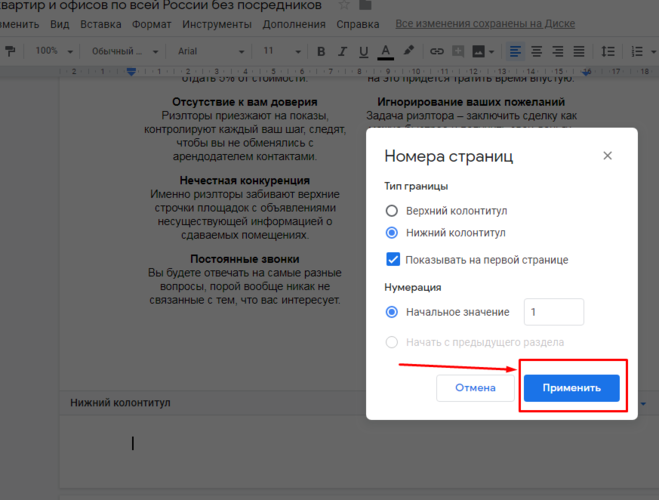This screenshot has width=659, height=500.
Task: Expand the Arial font dropdown
Action: coord(210,51)
